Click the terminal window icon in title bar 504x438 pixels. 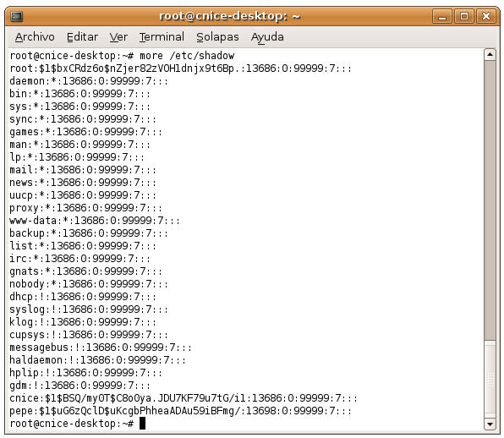coord(16,16)
